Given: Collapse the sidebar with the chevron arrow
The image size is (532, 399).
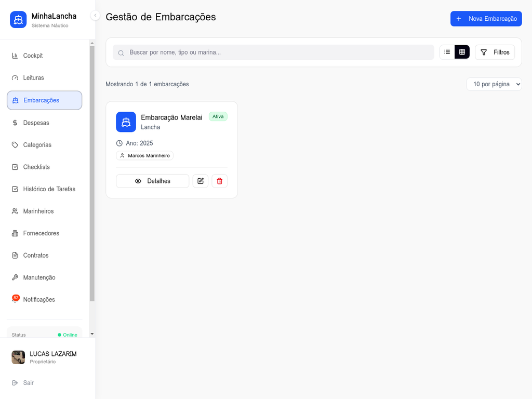Looking at the screenshot, I should click(x=95, y=16).
